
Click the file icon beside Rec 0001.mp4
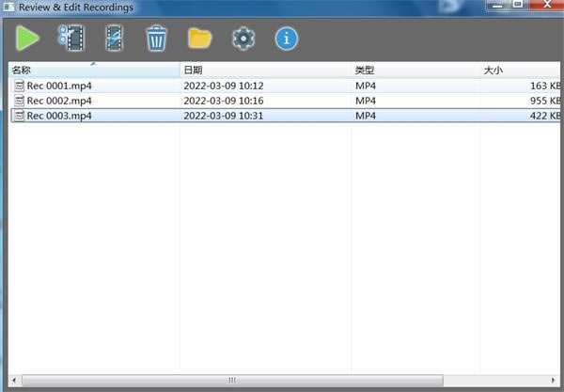click(x=19, y=86)
